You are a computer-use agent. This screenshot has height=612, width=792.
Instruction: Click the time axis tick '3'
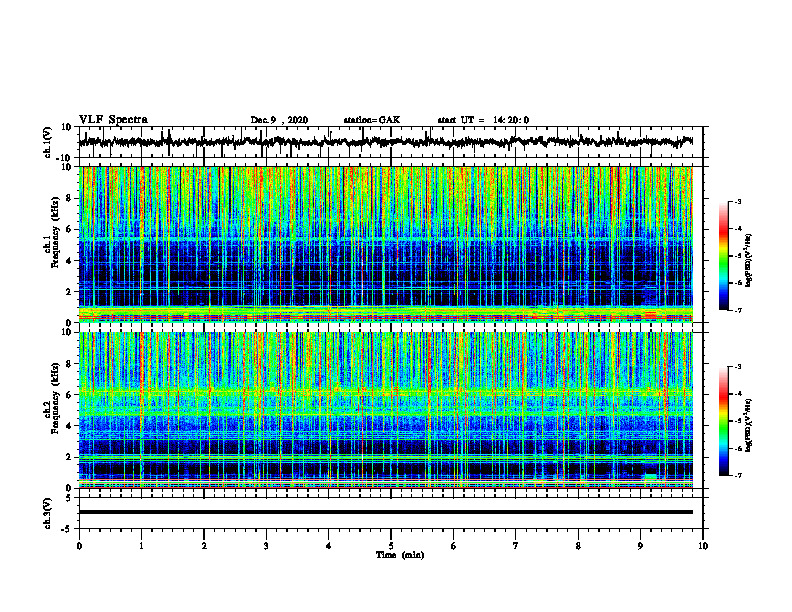click(266, 546)
